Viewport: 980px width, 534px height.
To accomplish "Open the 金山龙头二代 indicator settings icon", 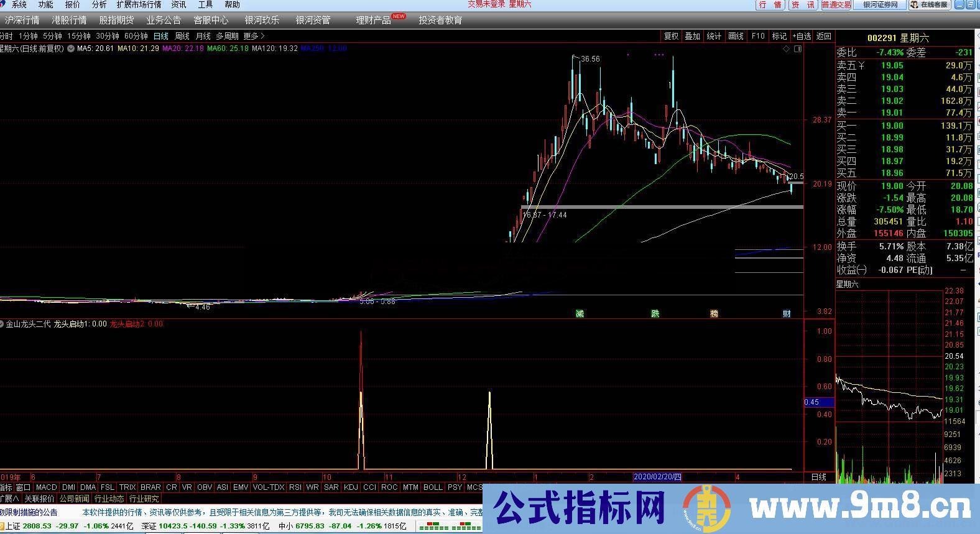I will 2,324.
